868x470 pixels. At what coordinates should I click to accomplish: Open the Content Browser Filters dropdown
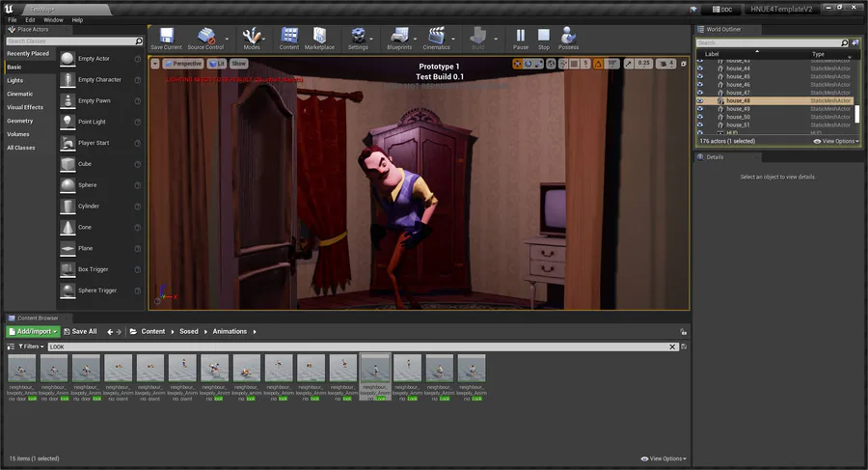click(31, 346)
